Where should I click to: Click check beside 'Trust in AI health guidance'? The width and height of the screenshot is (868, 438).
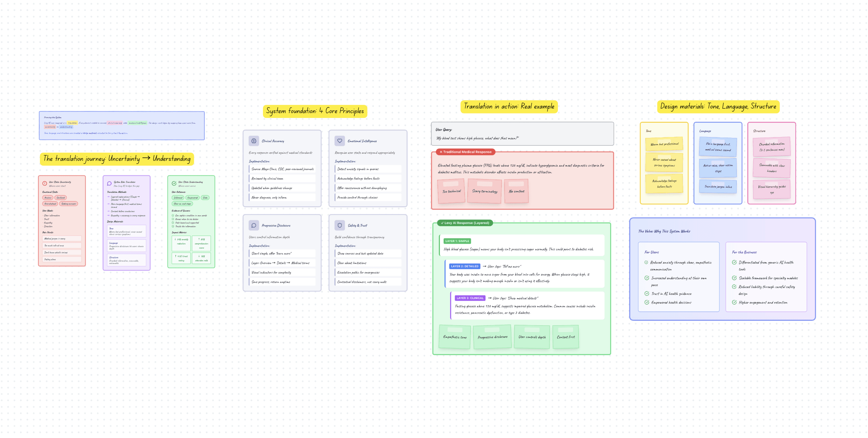(x=647, y=294)
